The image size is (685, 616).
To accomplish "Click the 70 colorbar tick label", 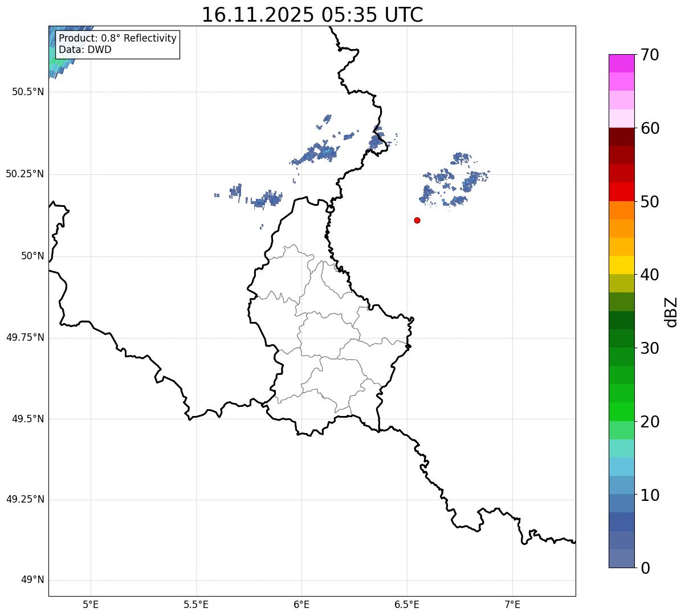I will tap(650, 55).
